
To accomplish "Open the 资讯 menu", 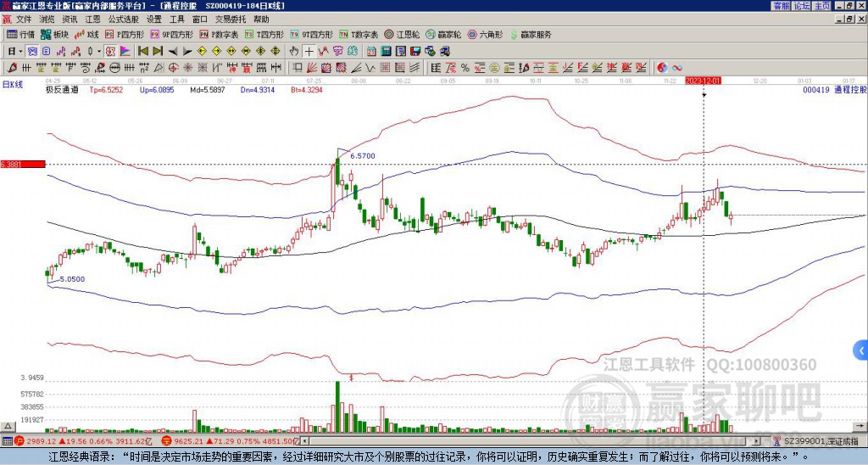I will click(70, 20).
